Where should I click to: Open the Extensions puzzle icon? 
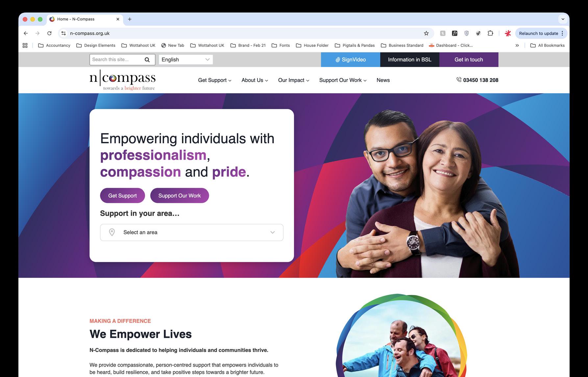490,33
